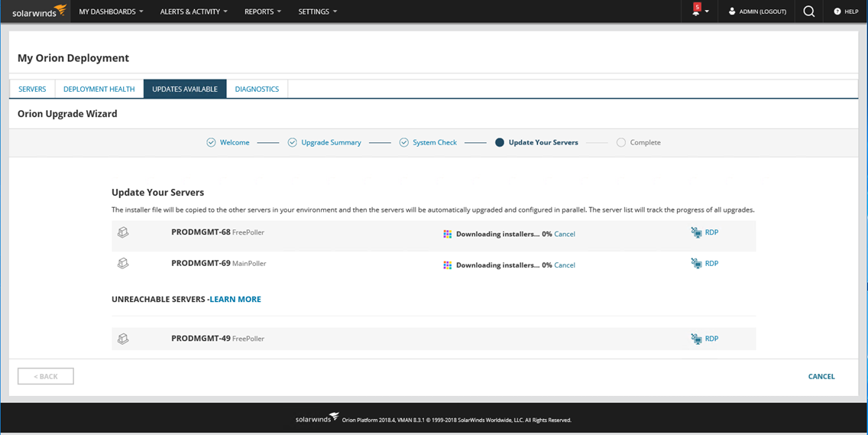Go to the Upgrade Summary step

[x=331, y=142]
